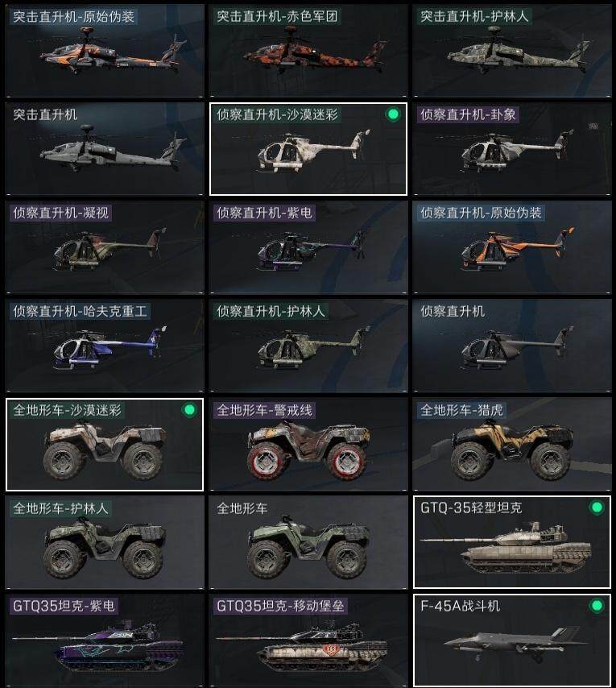Screen dimensions: 616x688
Task: Click green equipped dot on 全地形车-沙漠迷彩
Action: click(x=189, y=410)
